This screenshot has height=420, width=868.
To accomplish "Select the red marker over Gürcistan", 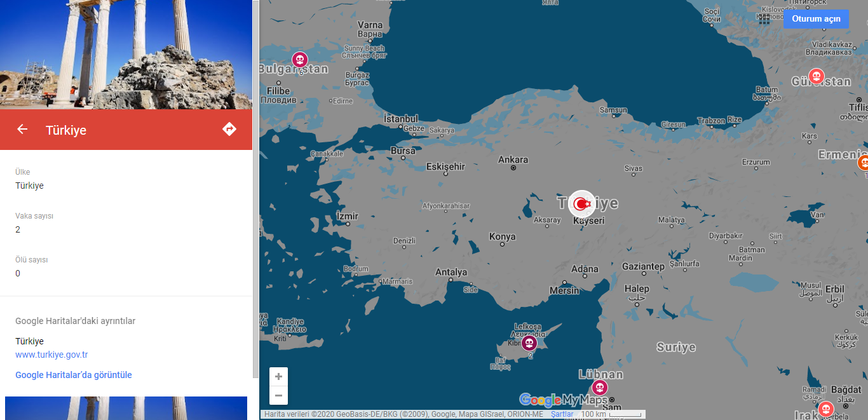I will (817, 76).
